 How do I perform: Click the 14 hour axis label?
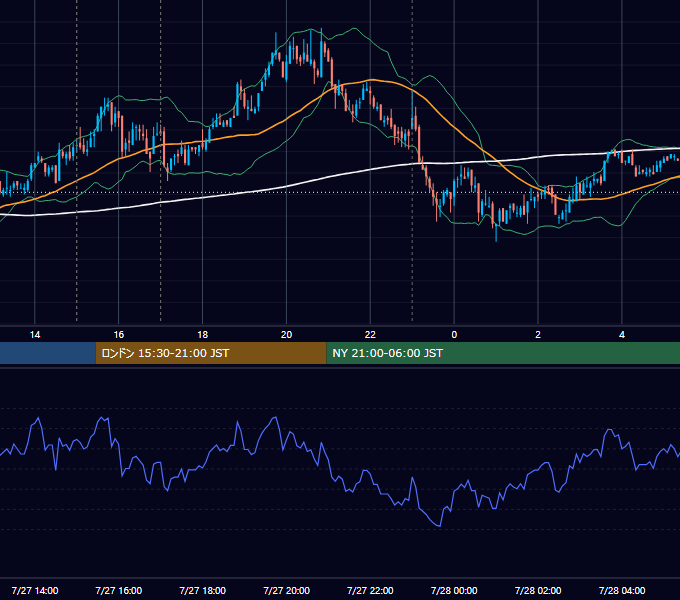(35, 335)
